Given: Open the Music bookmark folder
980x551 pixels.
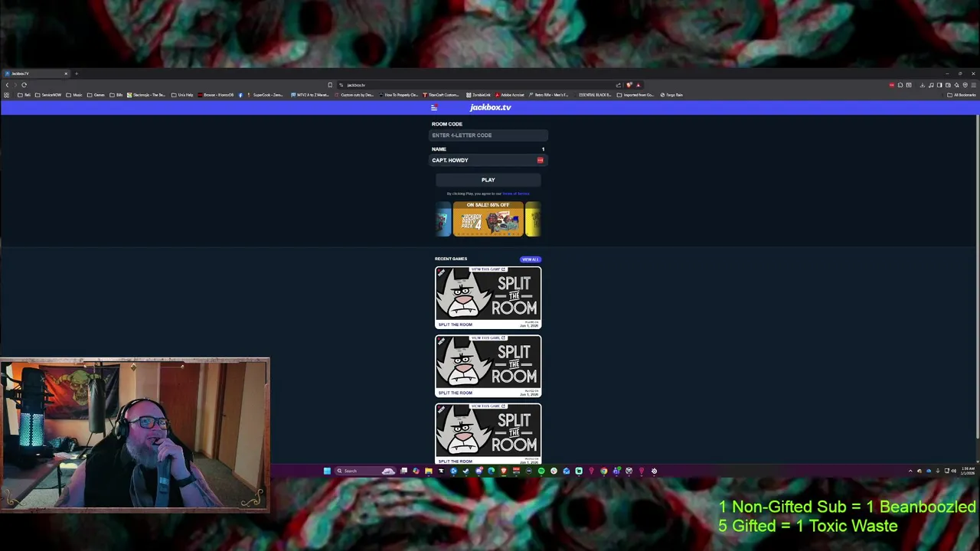Looking at the screenshot, I should 74,95.
